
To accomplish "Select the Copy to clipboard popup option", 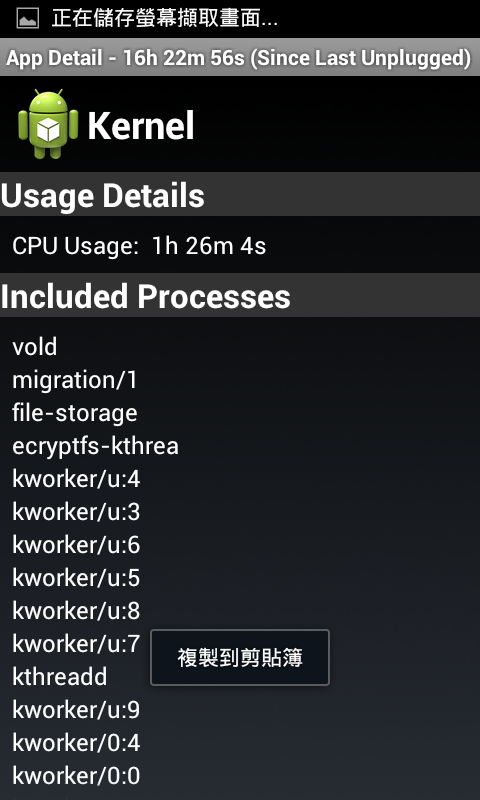I will pos(240,658).
